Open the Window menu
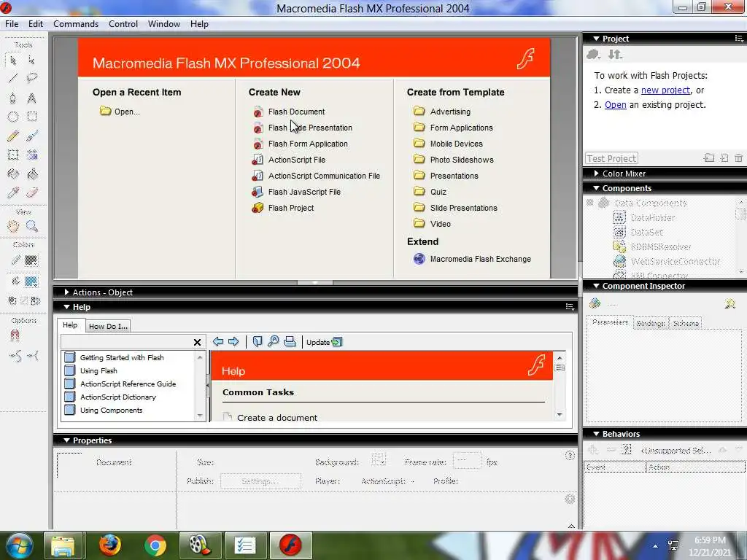 164,24
